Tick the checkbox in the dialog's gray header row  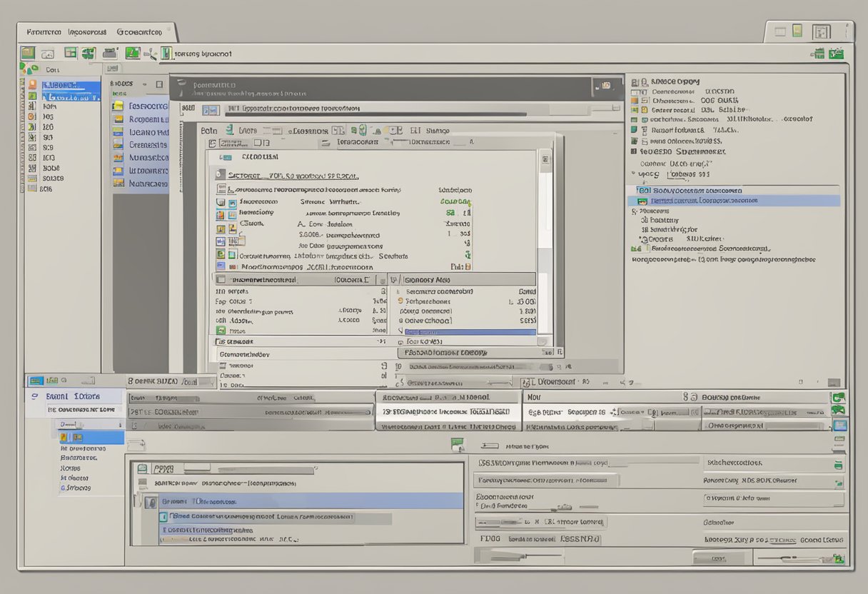pyautogui.click(x=221, y=281)
